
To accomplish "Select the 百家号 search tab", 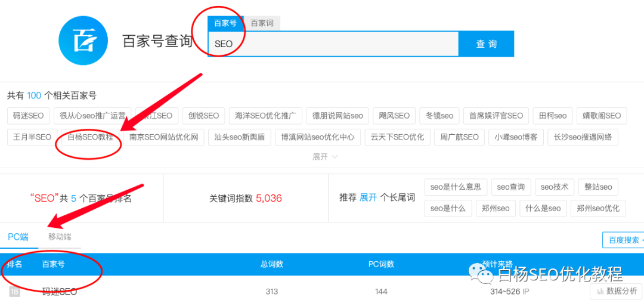I will point(225,23).
